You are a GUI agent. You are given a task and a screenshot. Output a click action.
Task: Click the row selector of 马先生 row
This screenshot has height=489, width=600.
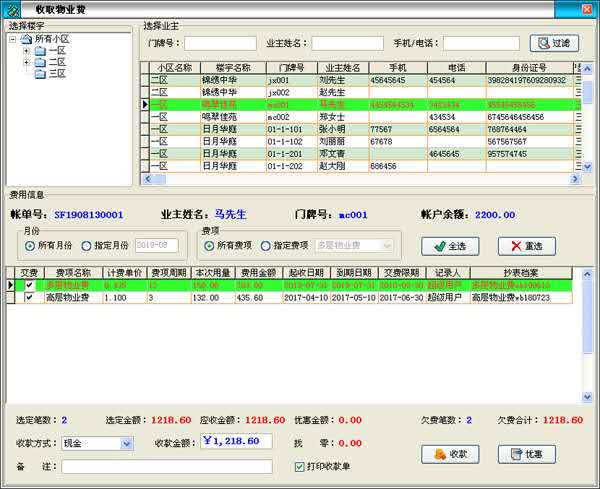pos(145,104)
